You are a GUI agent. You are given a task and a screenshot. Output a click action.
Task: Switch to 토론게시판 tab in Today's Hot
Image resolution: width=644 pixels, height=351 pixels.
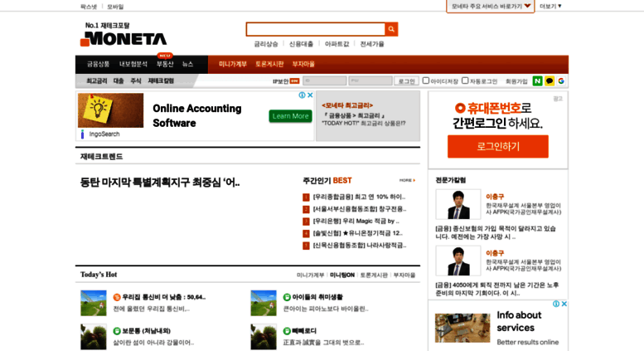tap(374, 275)
